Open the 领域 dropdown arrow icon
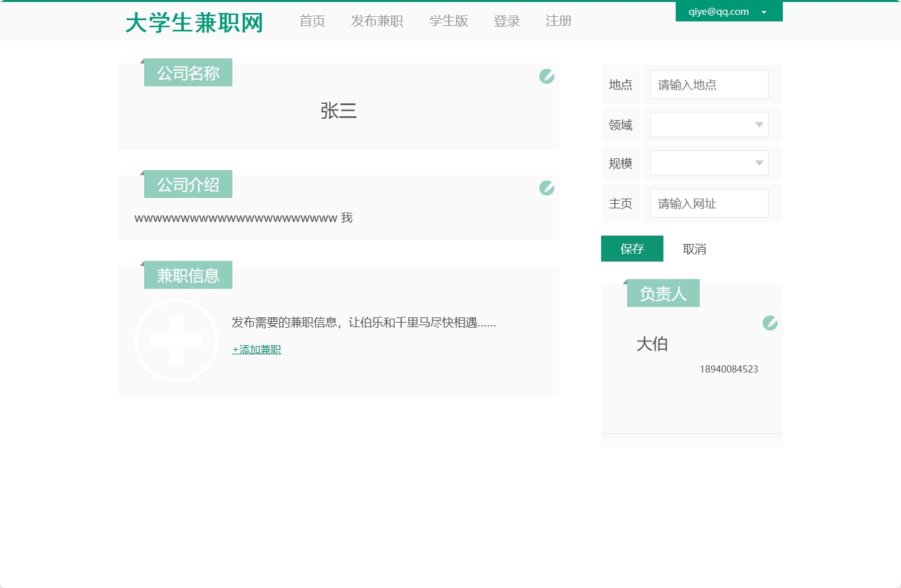 pos(758,125)
